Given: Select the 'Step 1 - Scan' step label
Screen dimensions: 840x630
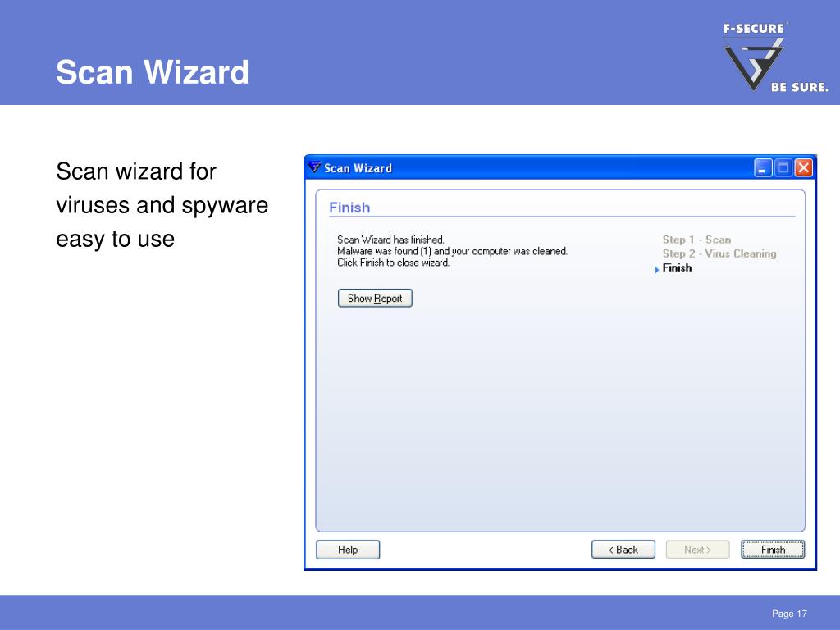Looking at the screenshot, I should 696,240.
